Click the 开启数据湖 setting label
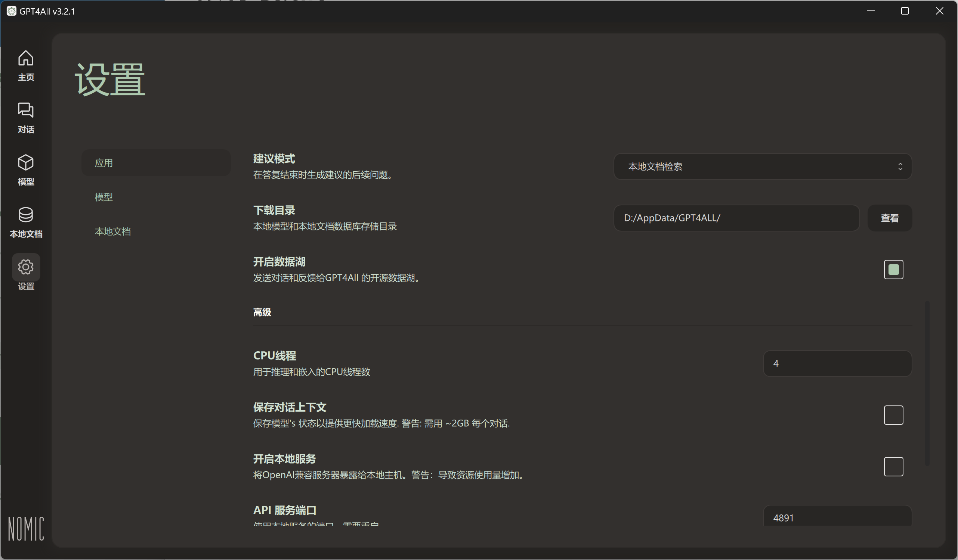958x560 pixels. (x=279, y=262)
